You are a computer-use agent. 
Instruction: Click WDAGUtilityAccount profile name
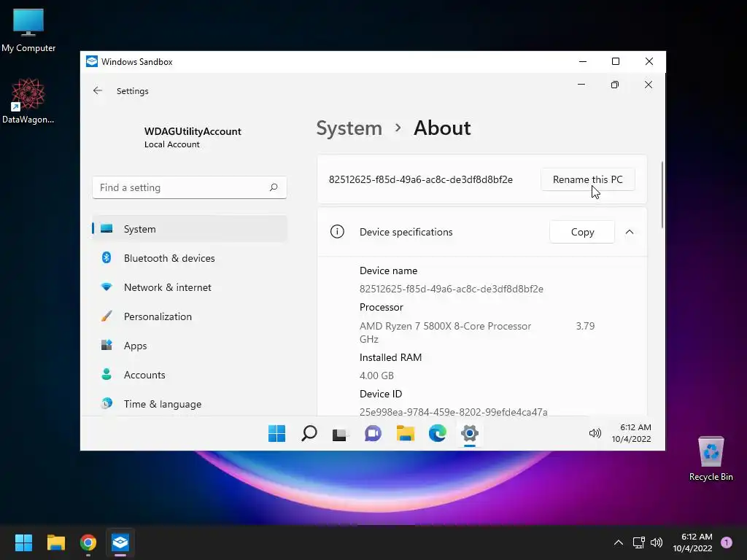[x=193, y=131]
